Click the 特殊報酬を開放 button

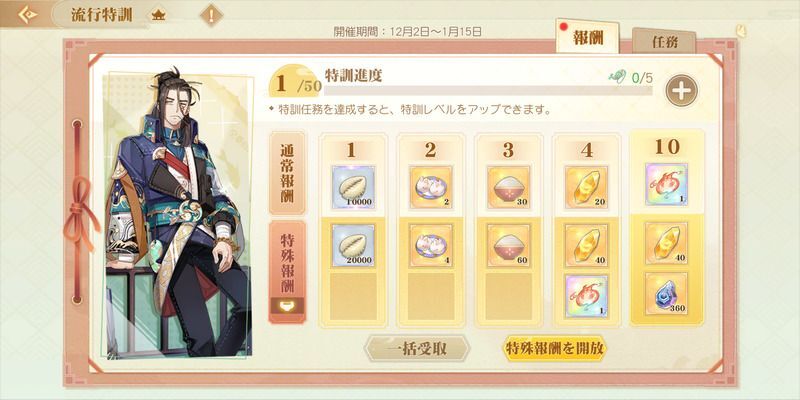coord(555,349)
